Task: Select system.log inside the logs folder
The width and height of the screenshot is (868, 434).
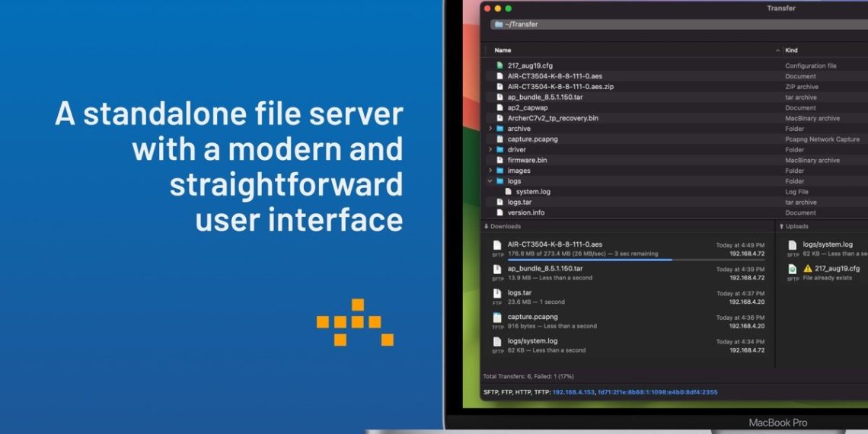Action: [533, 192]
